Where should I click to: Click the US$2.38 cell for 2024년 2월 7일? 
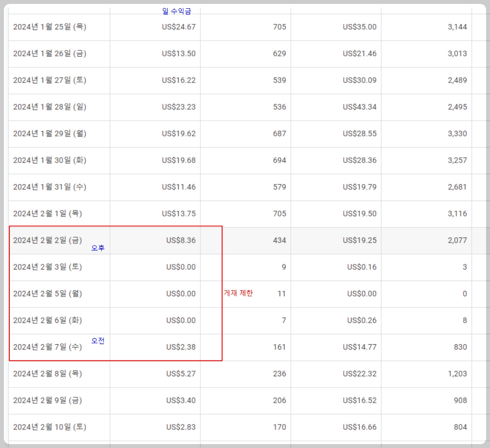pyautogui.click(x=182, y=347)
